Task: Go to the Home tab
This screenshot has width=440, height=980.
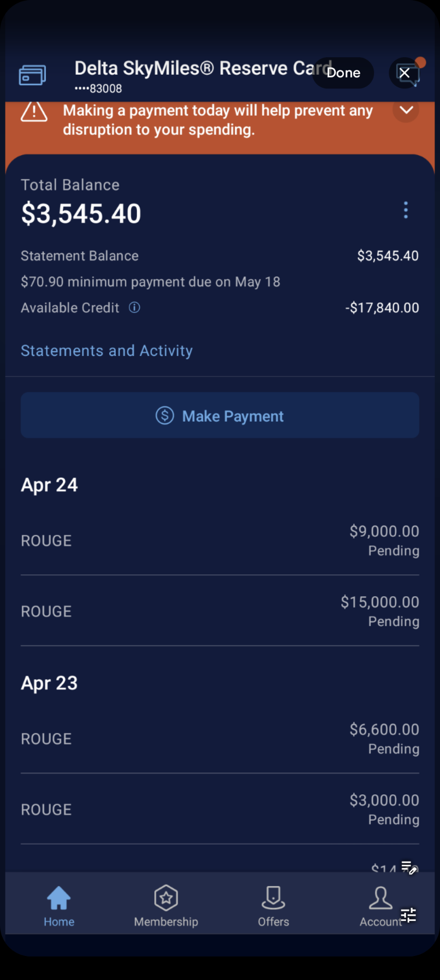Action: pos(59,906)
